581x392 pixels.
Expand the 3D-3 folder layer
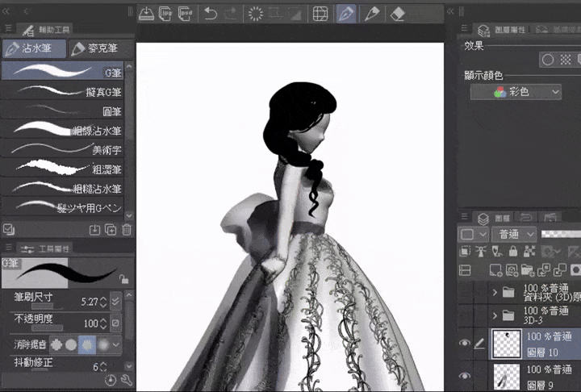(495, 315)
